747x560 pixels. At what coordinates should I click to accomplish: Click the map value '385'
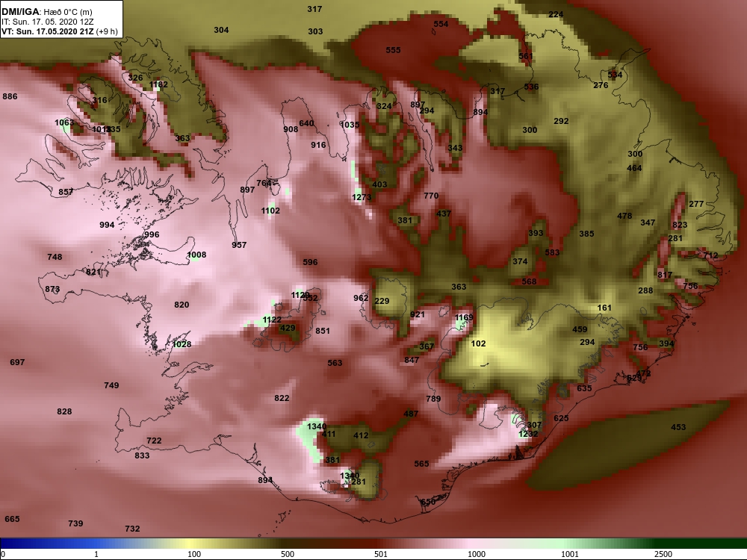pos(586,233)
